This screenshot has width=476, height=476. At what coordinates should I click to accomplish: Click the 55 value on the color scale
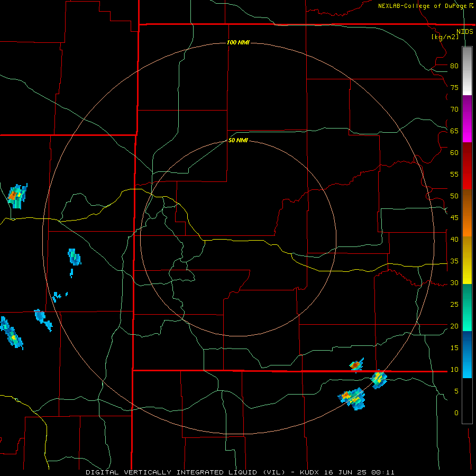tap(454, 174)
